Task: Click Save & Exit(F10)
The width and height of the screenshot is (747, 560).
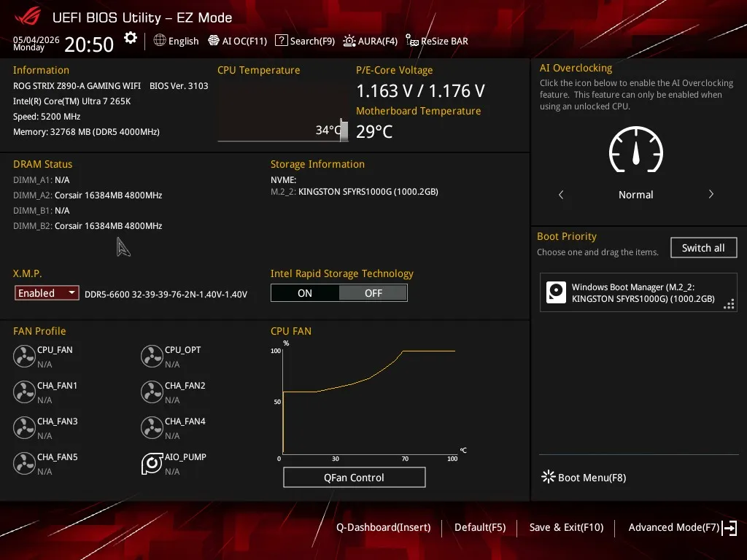Action: 566,527
